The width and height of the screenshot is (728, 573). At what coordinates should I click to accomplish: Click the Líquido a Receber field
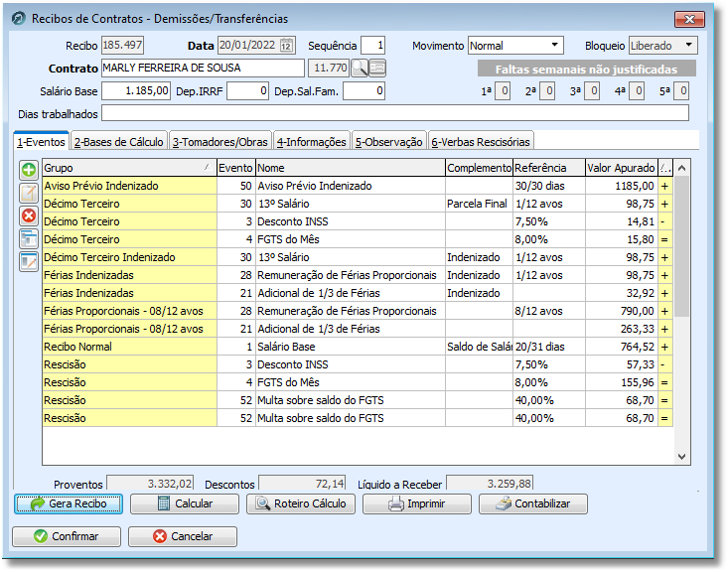pos(490,483)
